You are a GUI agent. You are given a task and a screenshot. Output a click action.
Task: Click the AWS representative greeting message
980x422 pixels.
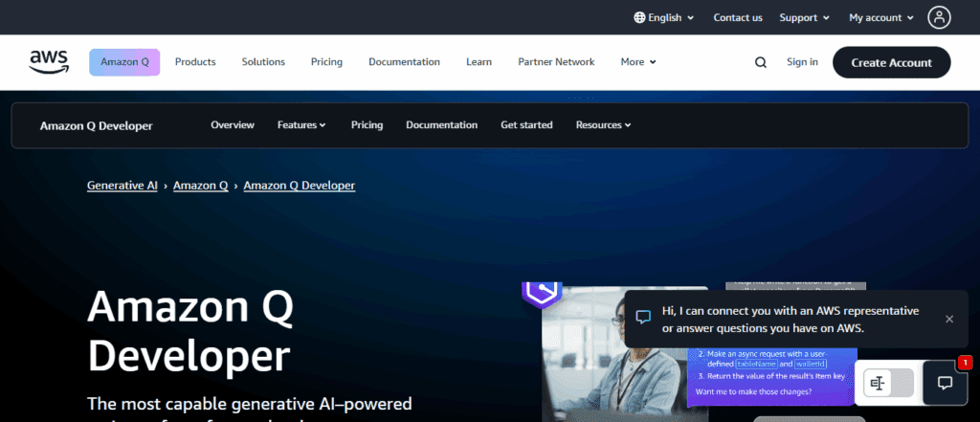(791, 319)
